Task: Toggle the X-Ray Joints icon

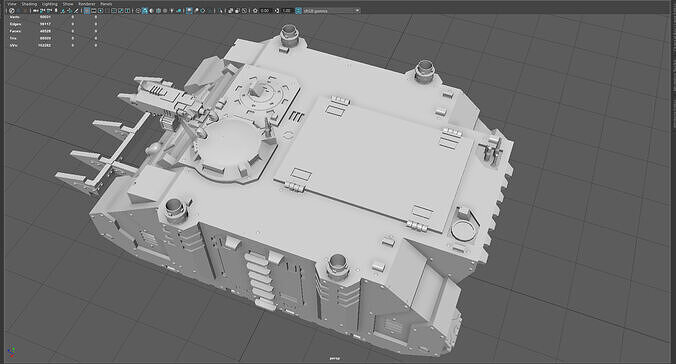Action: [244, 11]
